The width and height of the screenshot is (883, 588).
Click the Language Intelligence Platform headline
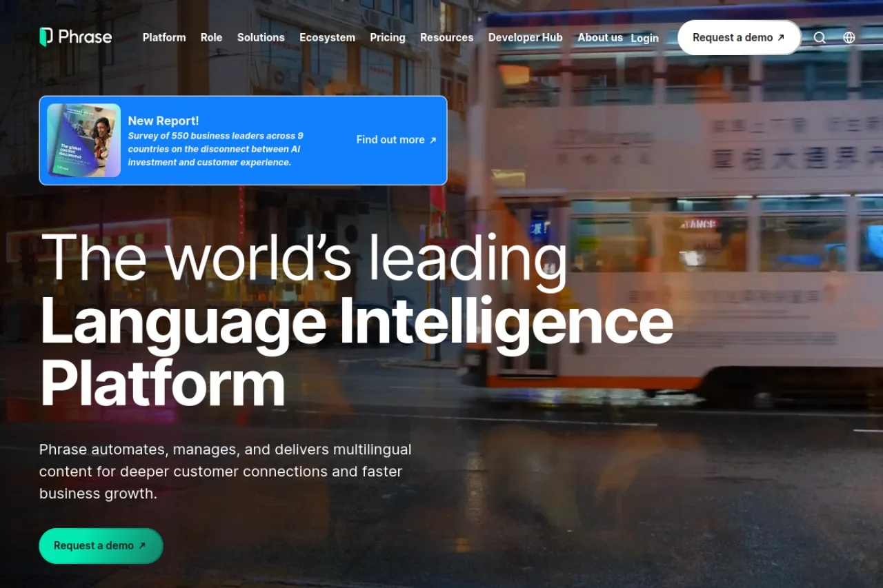tap(356, 352)
